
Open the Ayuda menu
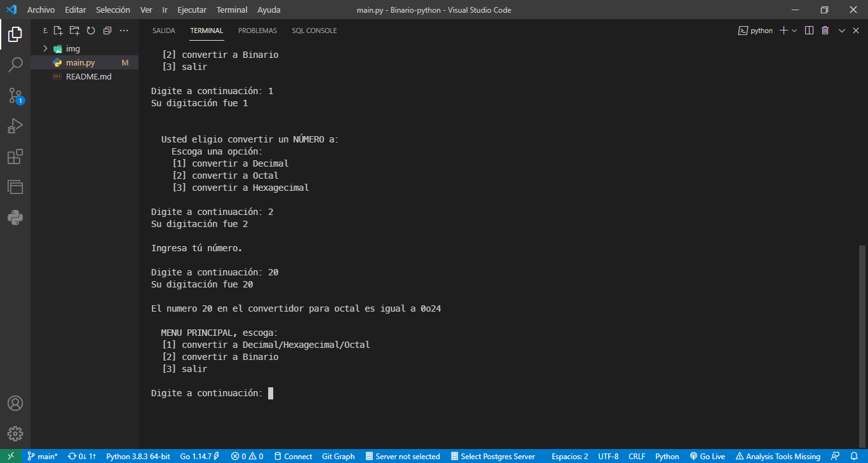269,10
